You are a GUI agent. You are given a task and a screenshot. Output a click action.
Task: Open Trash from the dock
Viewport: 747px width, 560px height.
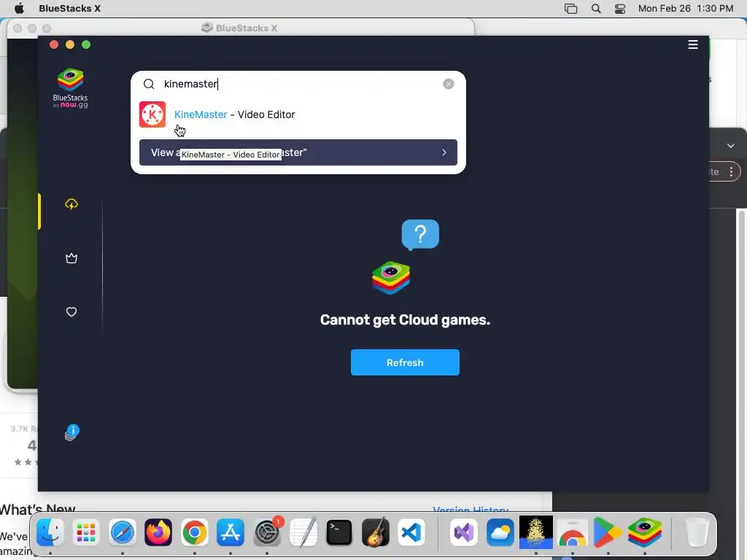697,532
